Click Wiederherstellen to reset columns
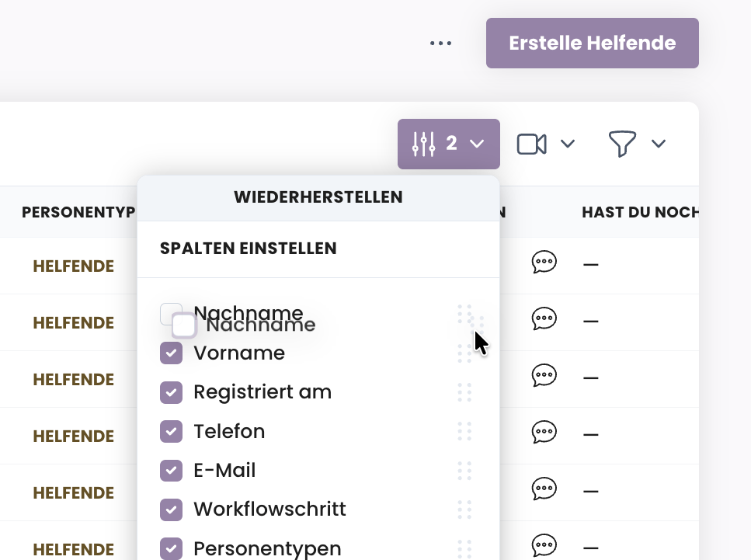751x560 pixels. click(318, 197)
